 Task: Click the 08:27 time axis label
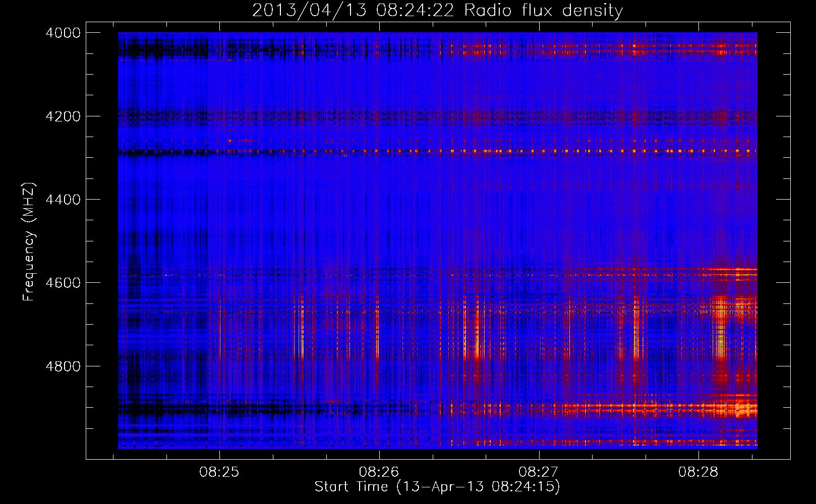pos(539,472)
